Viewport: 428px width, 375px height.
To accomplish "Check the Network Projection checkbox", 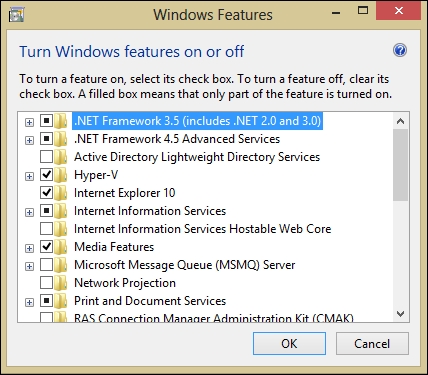I will point(46,282).
